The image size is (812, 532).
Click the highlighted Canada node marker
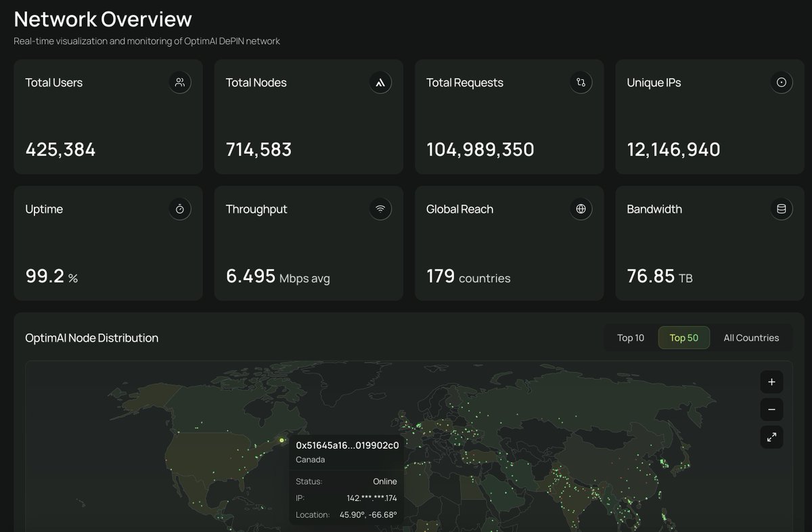pyautogui.click(x=281, y=441)
